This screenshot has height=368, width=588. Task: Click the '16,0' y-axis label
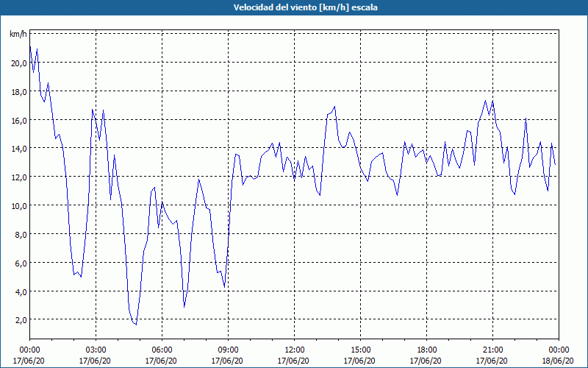click(19, 120)
